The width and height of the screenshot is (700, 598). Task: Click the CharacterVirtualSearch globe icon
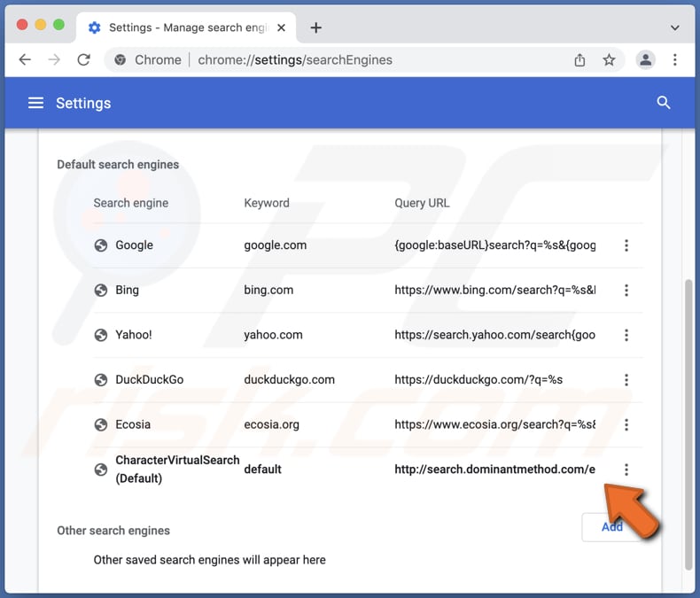[x=101, y=470]
